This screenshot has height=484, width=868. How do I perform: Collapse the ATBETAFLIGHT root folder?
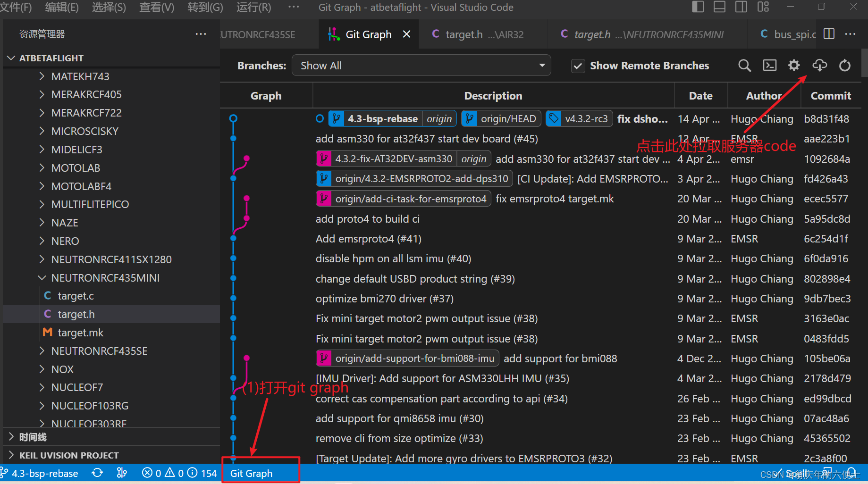click(x=111, y=58)
